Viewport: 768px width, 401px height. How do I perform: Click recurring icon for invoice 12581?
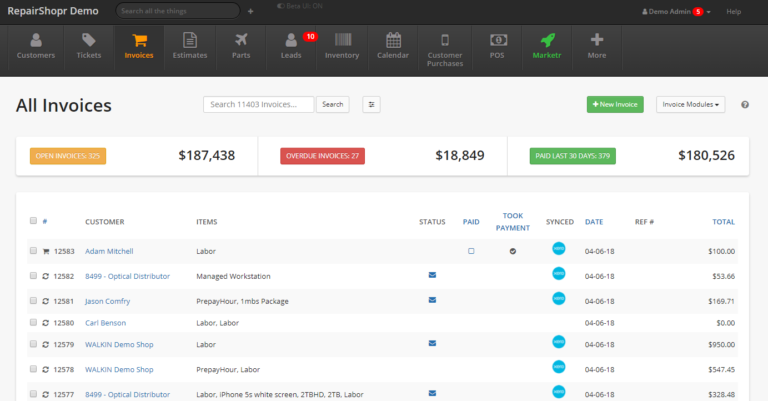point(46,301)
